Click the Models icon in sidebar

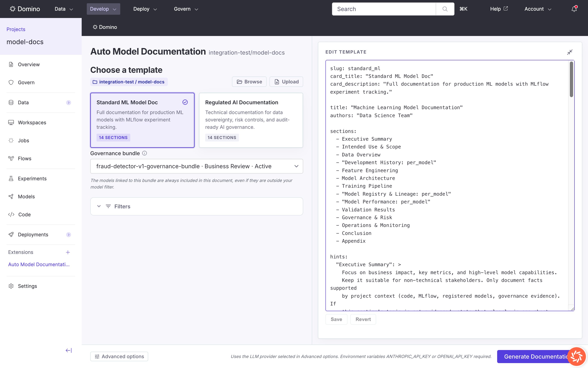[11, 196]
